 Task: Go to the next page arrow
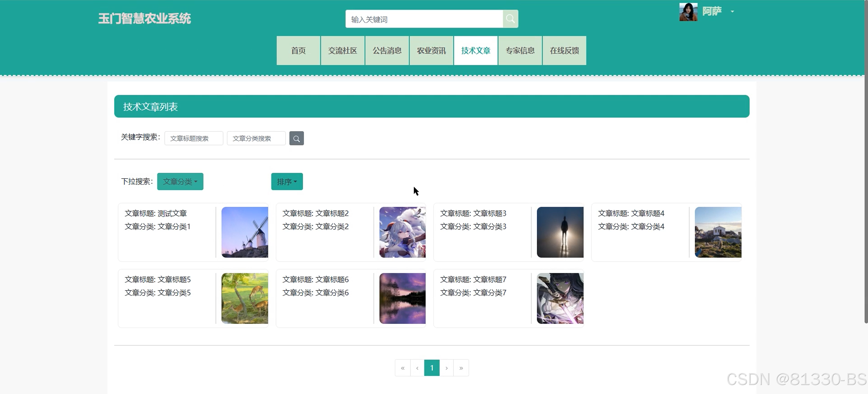click(447, 368)
